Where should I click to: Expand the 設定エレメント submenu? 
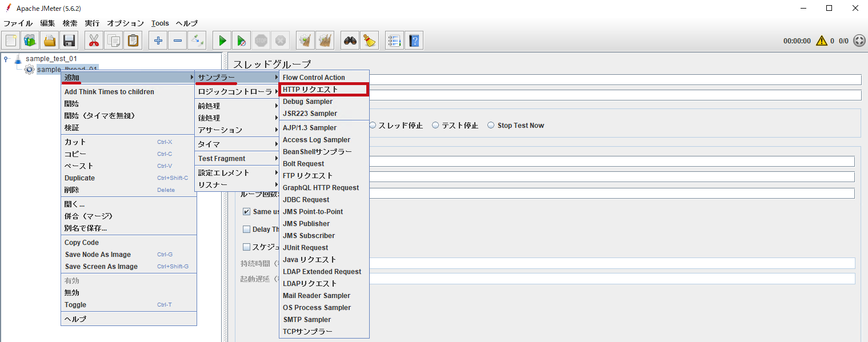[x=238, y=172]
